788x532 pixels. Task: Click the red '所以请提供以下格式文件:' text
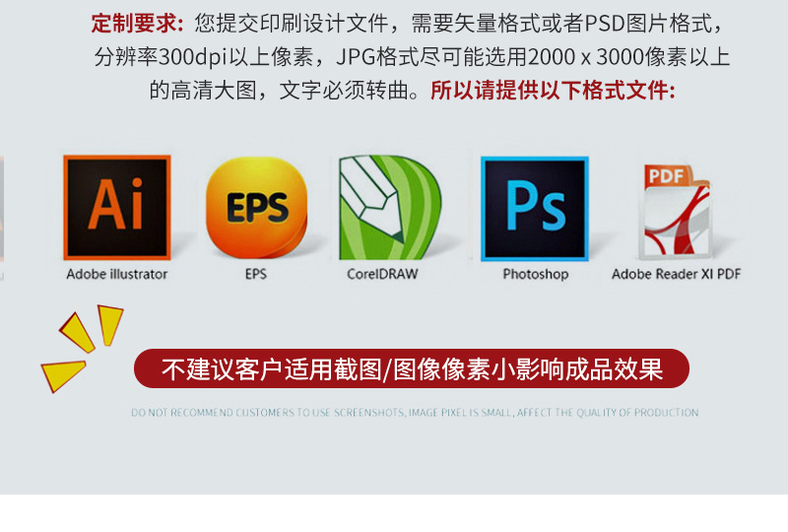point(553,91)
